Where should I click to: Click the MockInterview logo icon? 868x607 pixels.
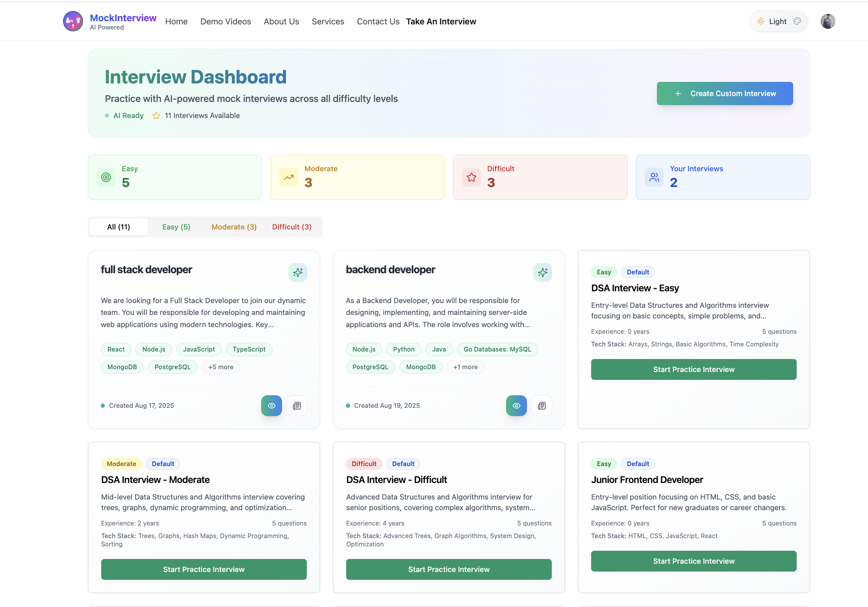[73, 21]
